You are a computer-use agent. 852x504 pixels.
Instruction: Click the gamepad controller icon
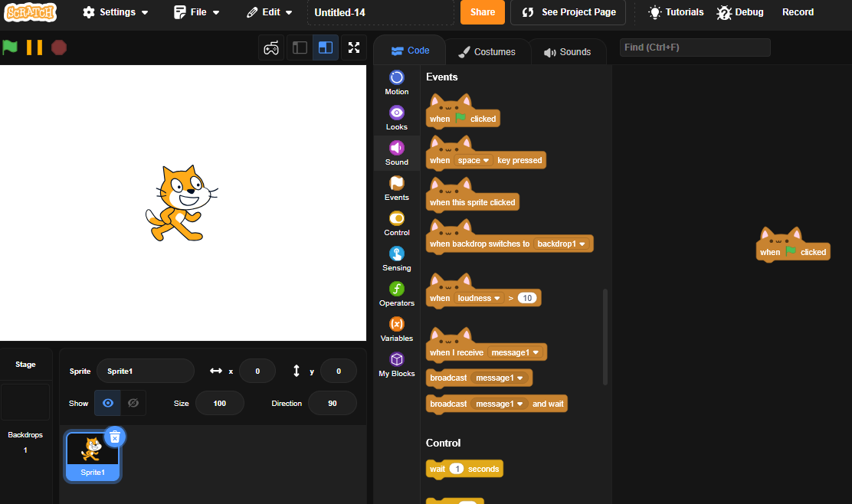(271, 47)
